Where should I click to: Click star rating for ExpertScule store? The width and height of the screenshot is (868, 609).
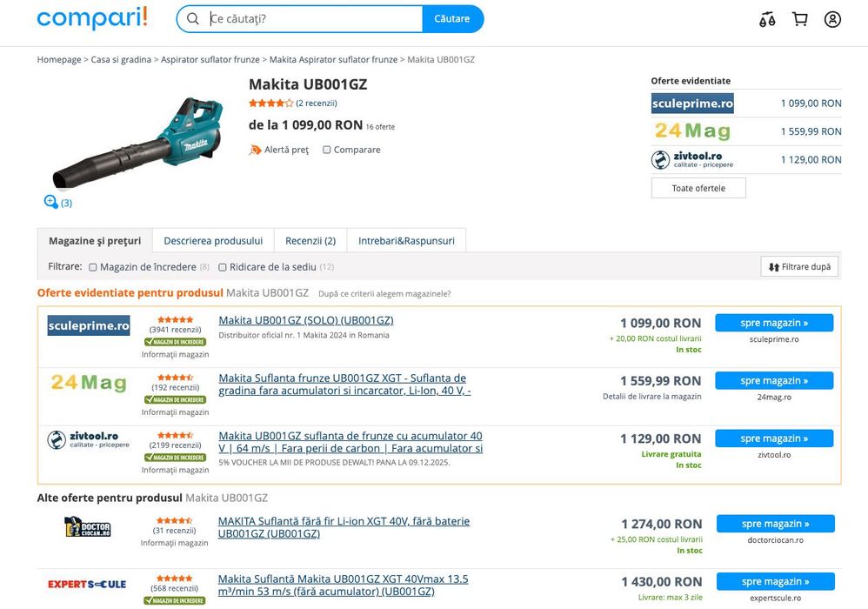tap(174, 578)
